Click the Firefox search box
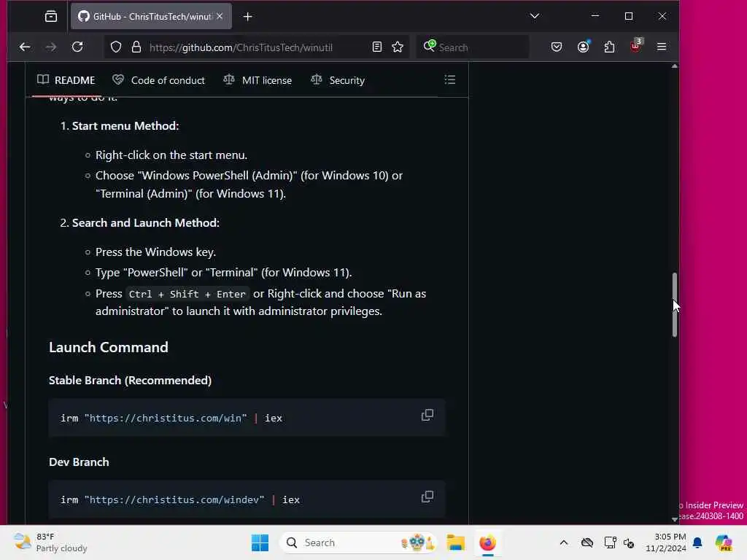747x560 pixels. [473, 47]
